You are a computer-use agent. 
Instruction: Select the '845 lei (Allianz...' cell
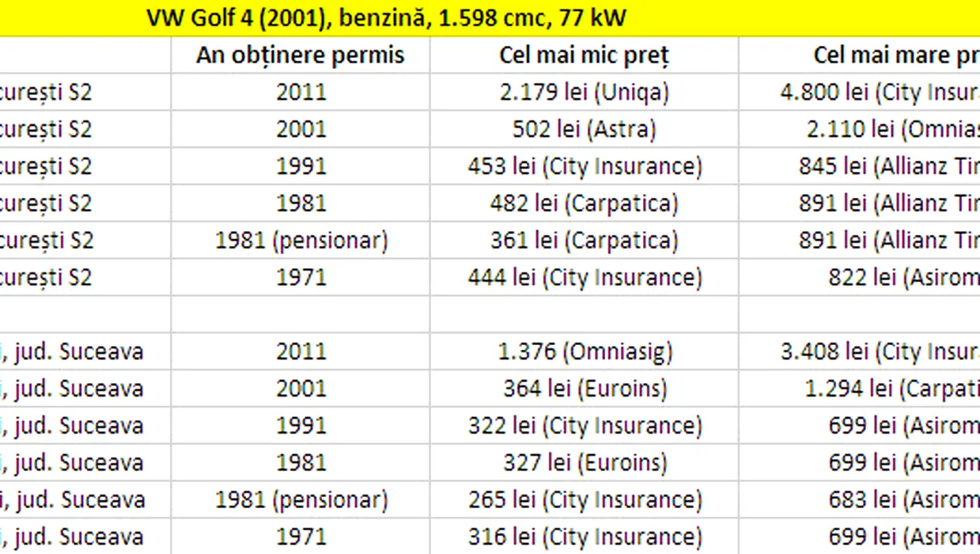(x=860, y=166)
